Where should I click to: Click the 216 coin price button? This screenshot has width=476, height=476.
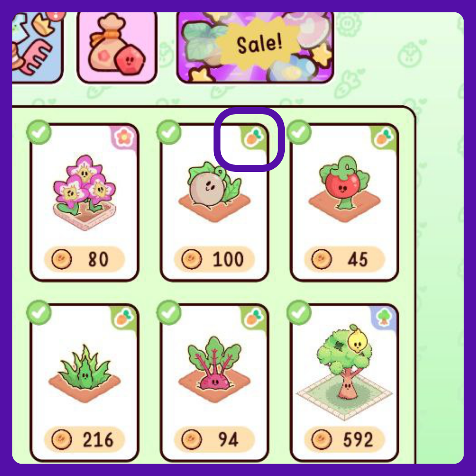(x=84, y=439)
